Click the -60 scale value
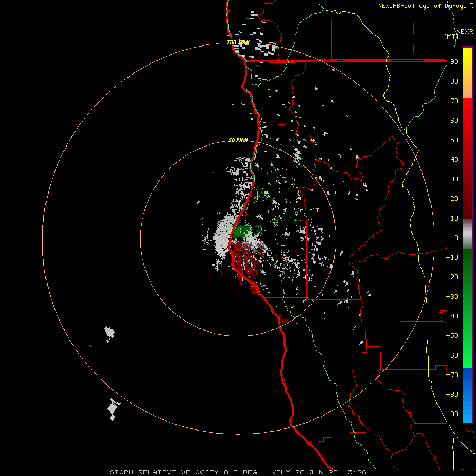Viewport: 476px width, 476px height. pyautogui.click(x=452, y=355)
